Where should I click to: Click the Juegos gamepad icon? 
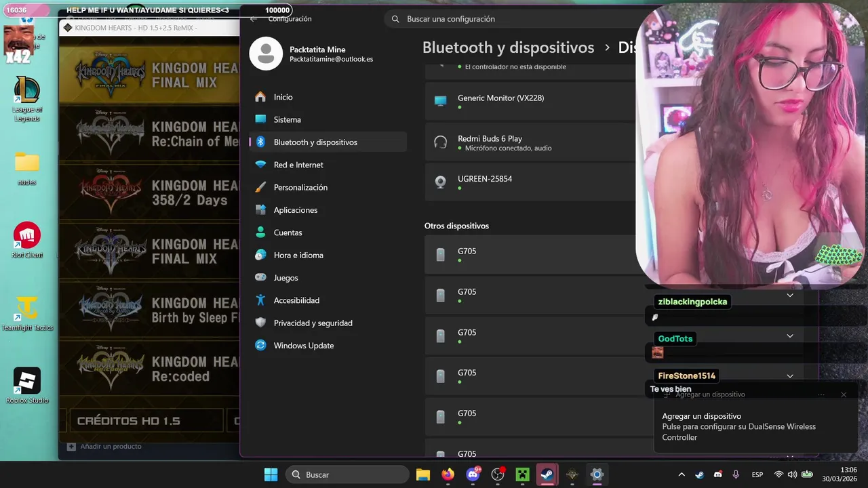(260, 278)
